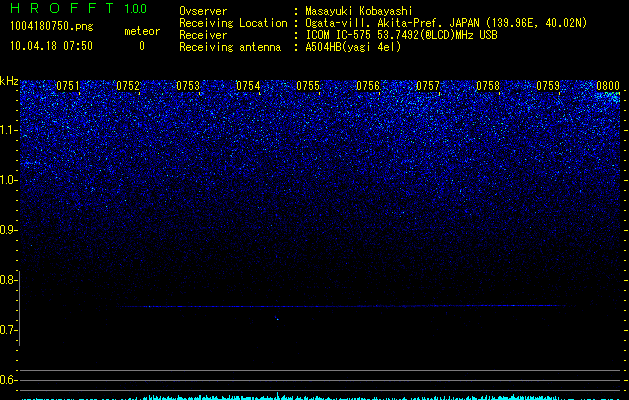Click the HROFFT program title text
The image size is (629, 400).
62,8
